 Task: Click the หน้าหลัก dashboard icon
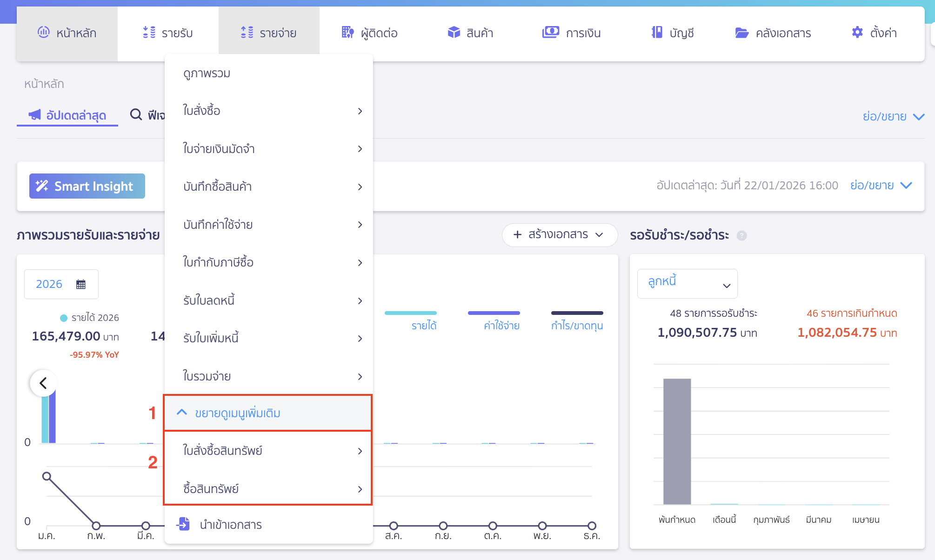point(43,33)
